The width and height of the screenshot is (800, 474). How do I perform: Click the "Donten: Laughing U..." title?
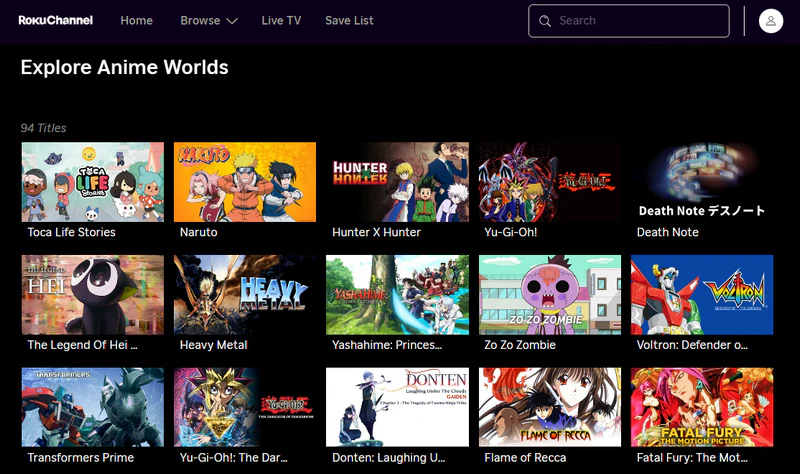point(389,458)
